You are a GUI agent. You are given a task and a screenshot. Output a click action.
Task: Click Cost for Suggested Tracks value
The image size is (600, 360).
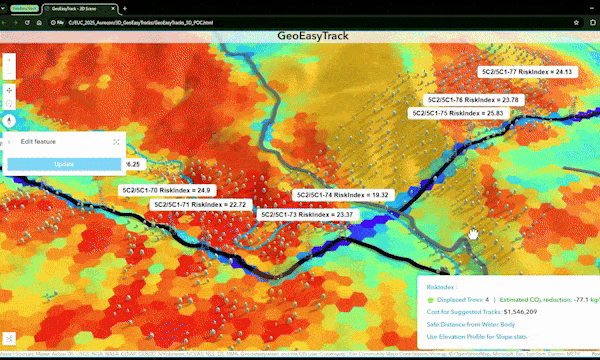520,312
